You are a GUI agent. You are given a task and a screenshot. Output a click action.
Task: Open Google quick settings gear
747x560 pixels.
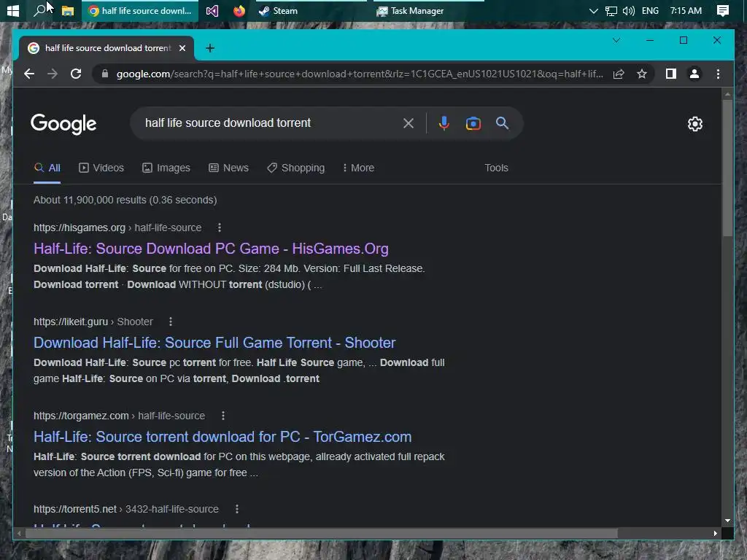pyautogui.click(x=695, y=124)
